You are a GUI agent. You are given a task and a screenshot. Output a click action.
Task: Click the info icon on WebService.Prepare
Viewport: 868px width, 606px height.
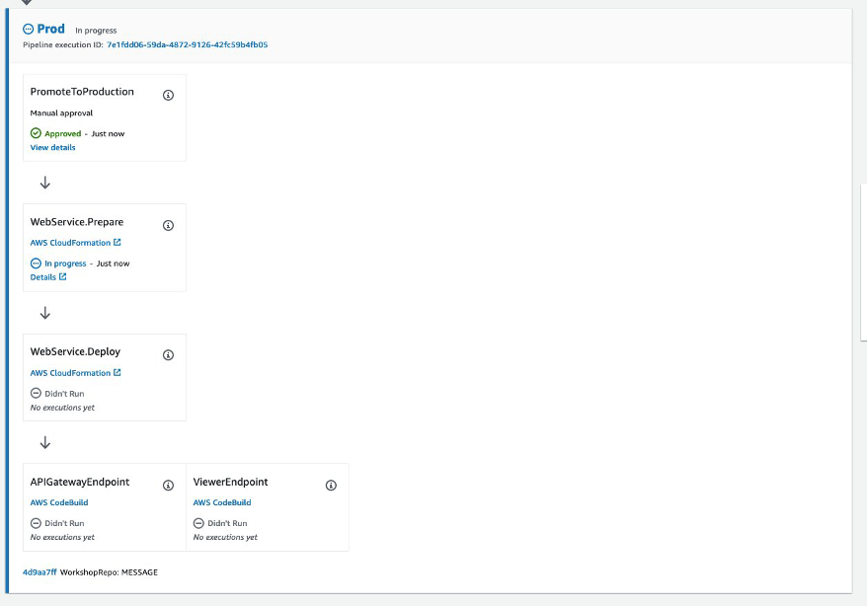[168, 225]
